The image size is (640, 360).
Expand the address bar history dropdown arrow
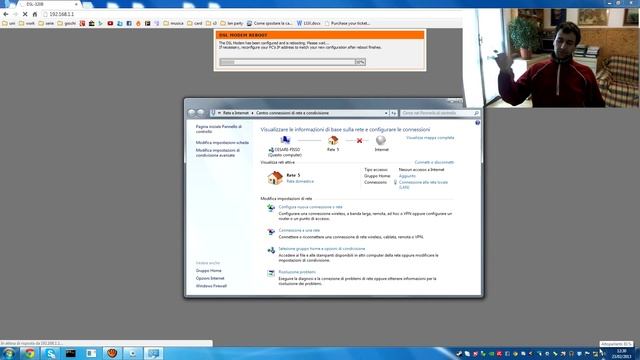pyautogui.click(x=386, y=113)
